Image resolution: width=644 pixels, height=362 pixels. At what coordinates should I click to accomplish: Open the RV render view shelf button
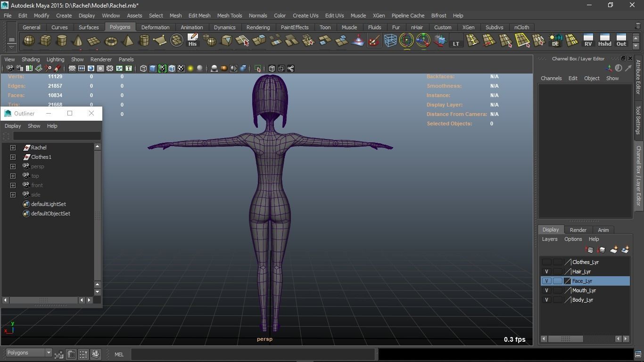(x=588, y=41)
